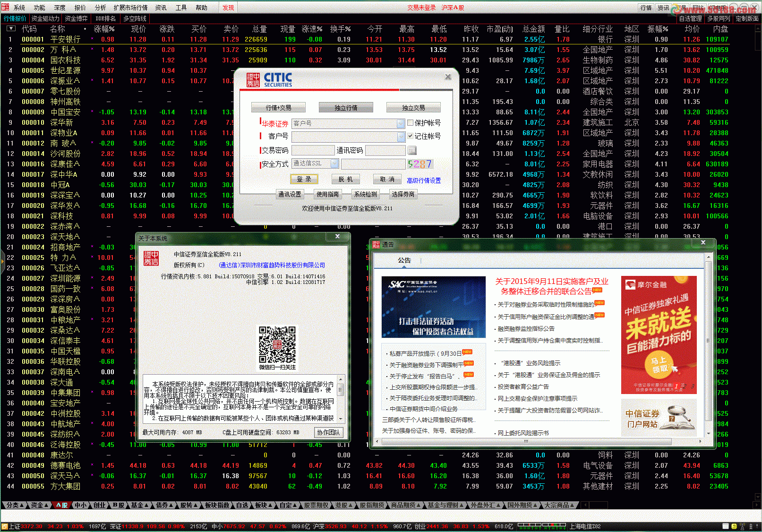
Task: Open the 扩展市场行情 menu
Action: pos(130,8)
